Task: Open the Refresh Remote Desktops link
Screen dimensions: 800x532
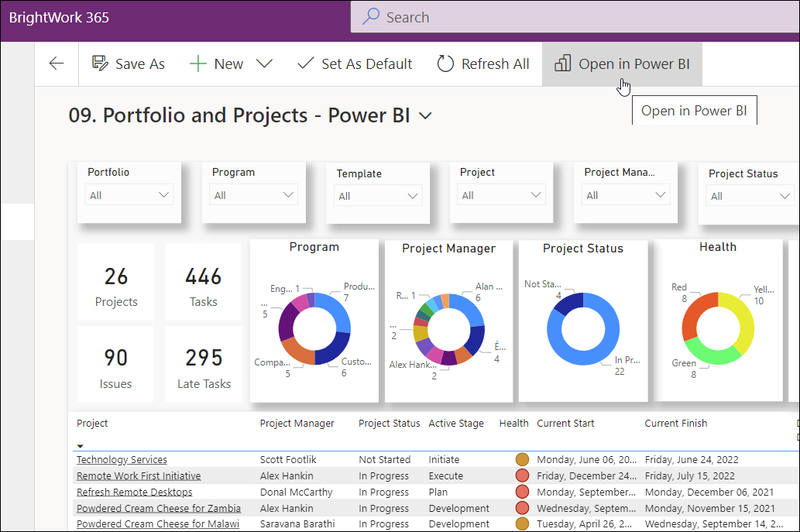Action: tap(134, 493)
